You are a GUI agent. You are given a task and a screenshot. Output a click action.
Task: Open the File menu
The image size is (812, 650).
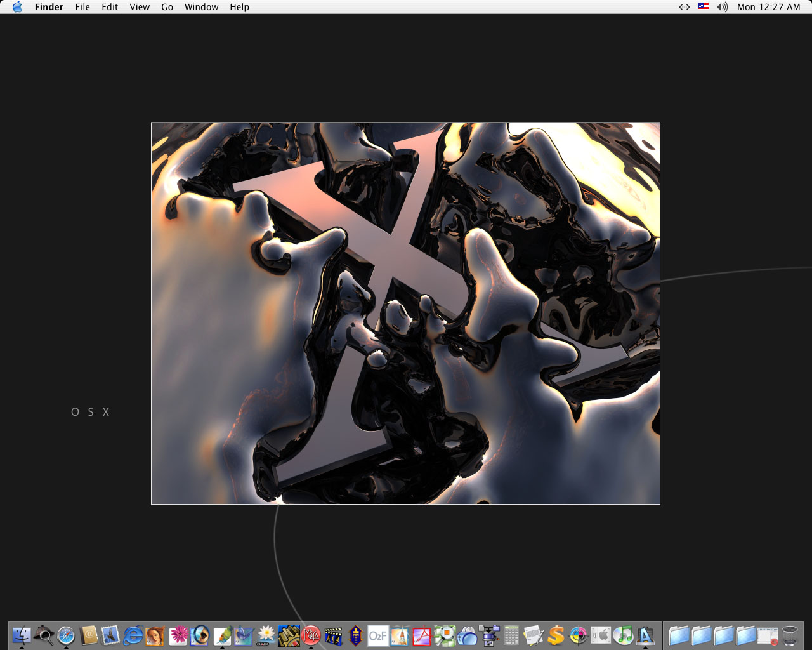click(x=82, y=7)
